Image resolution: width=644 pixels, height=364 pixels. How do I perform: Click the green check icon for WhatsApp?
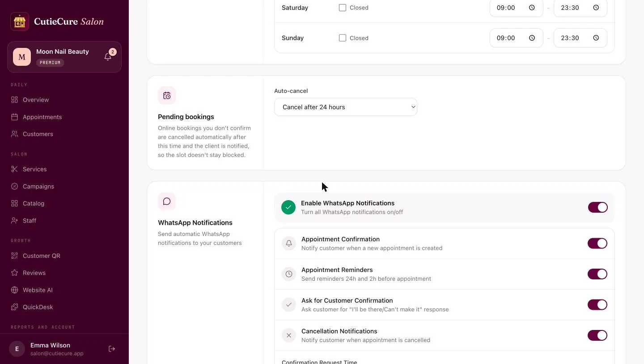point(288,207)
